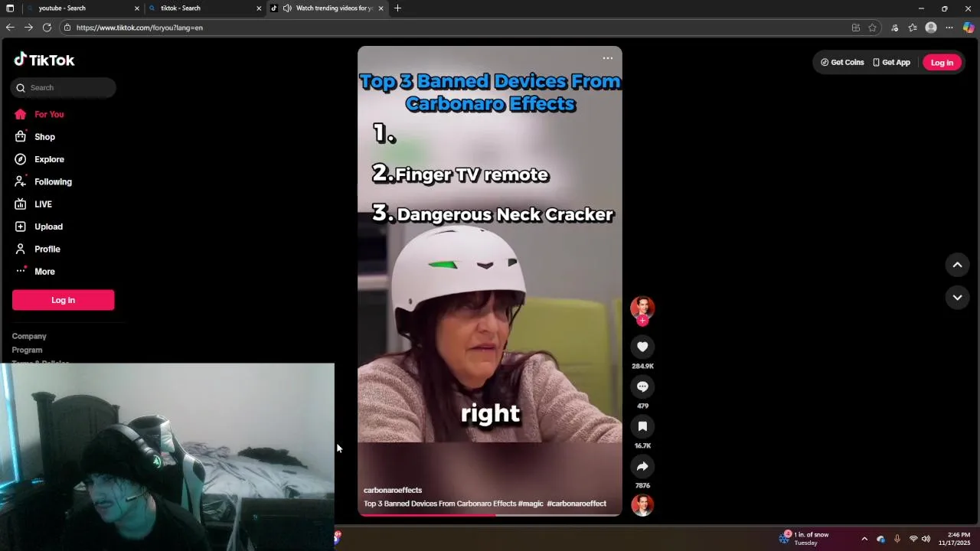Open the media control toolbar icon
Image resolution: width=980 pixels, height=551 pixels.
point(894,28)
